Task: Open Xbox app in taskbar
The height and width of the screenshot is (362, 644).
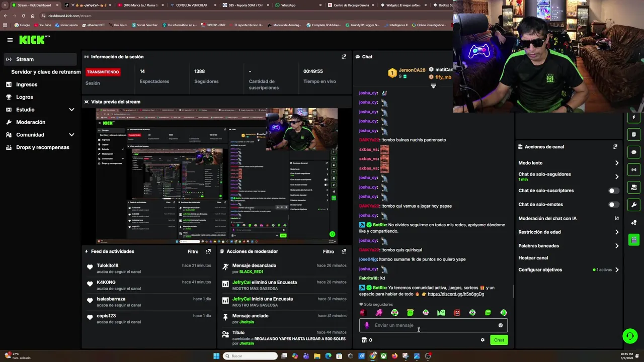Action: coord(383,356)
